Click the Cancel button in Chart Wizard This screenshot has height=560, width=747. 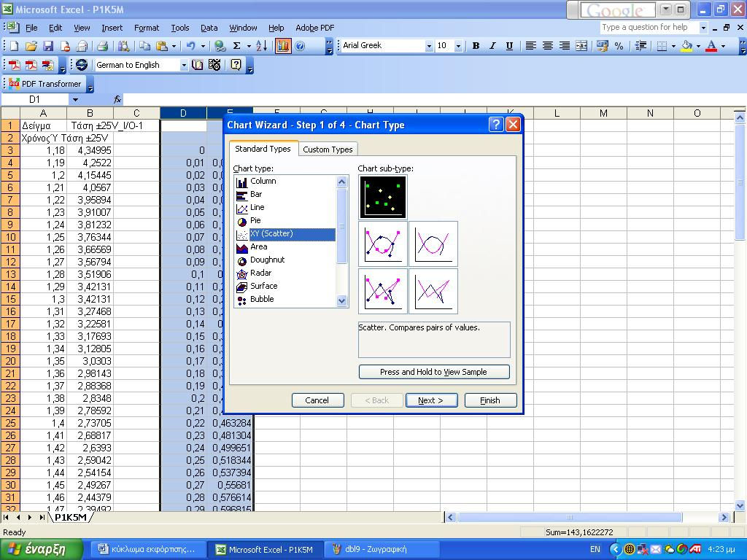[x=317, y=400]
